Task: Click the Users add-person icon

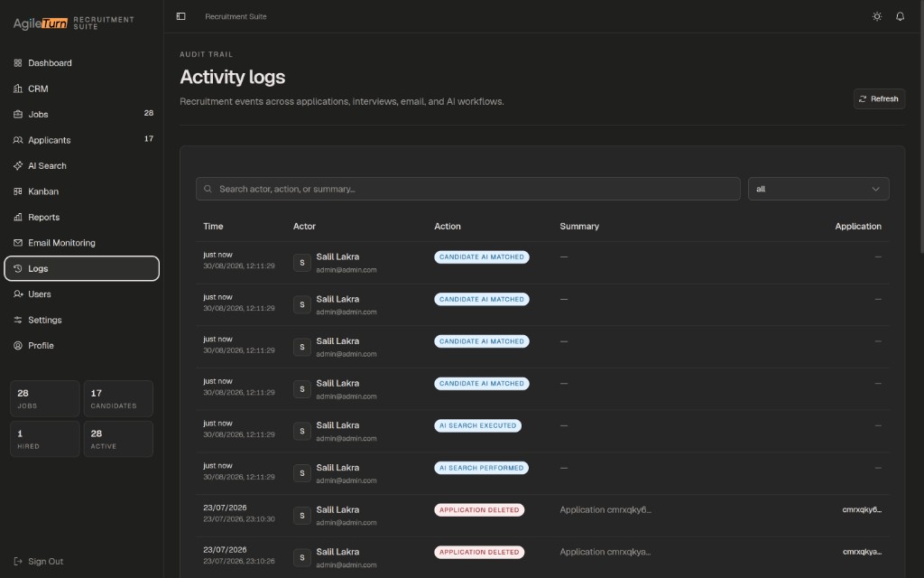Action: pyautogui.click(x=18, y=294)
